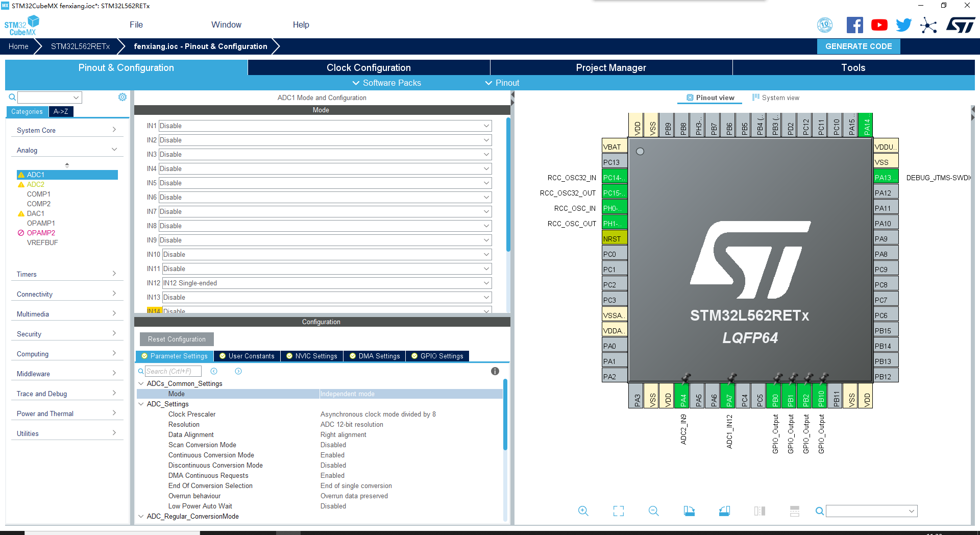This screenshot has width=980, height=535.
Task: Rotate the chip view counter-clockwise icon
Action: click(x=724, y=511)
